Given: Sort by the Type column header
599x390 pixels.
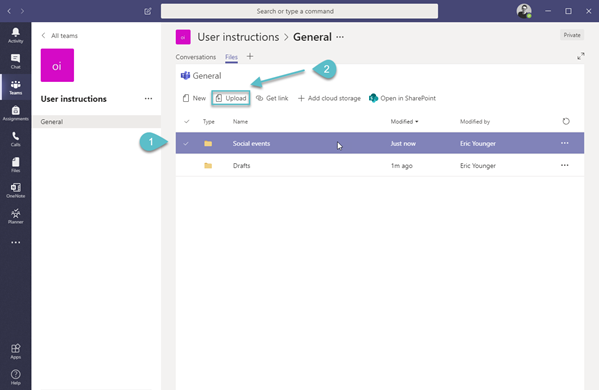Looking at the screenshot, I should click(x=209, y=121).
